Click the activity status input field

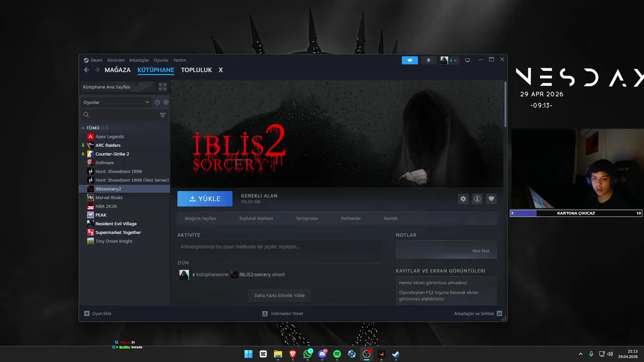pos(279,247)
